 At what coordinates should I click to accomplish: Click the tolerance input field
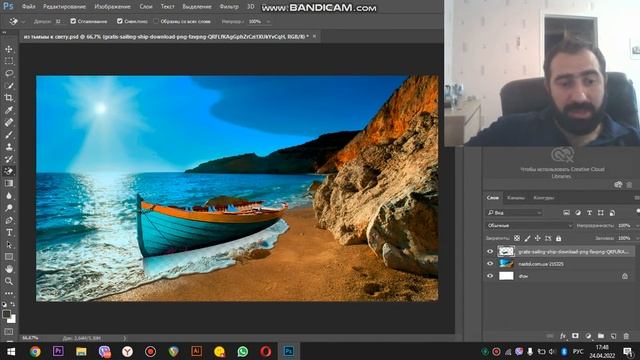click(58, 21)
